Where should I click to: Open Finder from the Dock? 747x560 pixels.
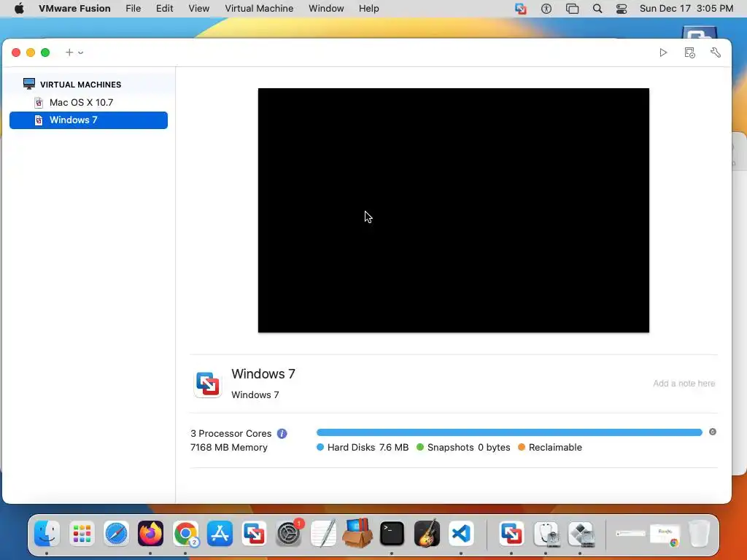point(47,533)
